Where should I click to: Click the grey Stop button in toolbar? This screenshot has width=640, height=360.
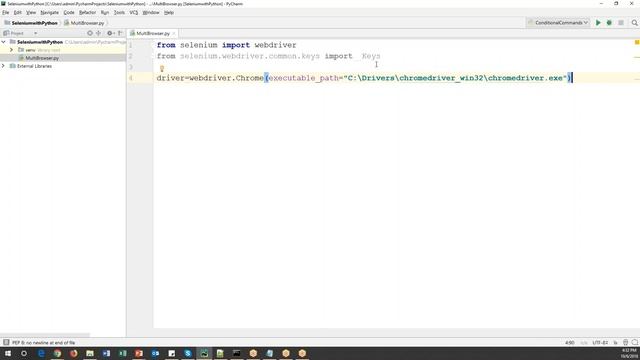click(x=621, y=23)
